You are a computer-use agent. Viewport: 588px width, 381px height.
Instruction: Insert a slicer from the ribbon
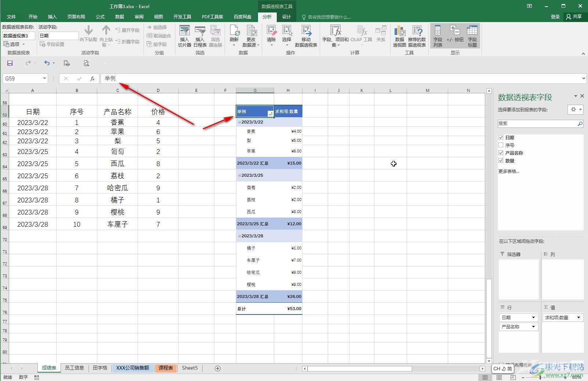[x=184, y=36]
